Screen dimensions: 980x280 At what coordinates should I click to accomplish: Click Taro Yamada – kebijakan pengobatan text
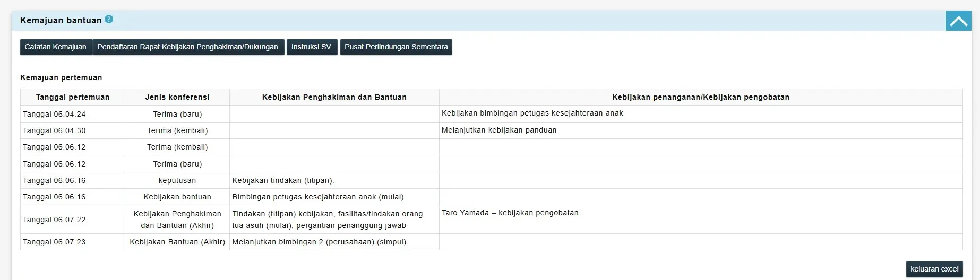coord(510,213)
